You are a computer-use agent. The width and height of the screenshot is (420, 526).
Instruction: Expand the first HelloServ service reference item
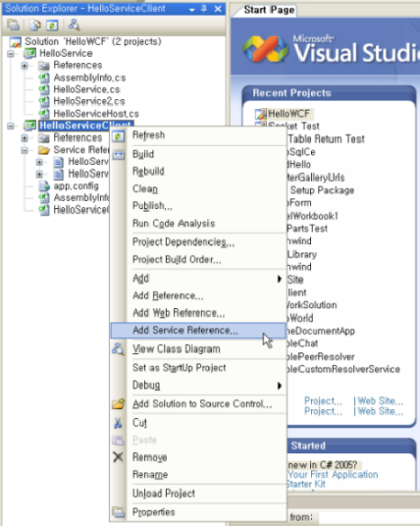pos(39,162)
